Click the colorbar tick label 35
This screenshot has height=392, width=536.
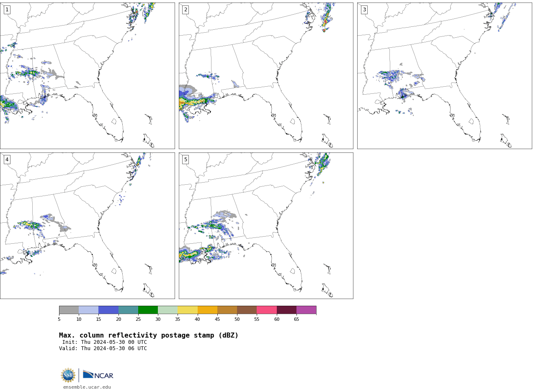coord(178,320)
